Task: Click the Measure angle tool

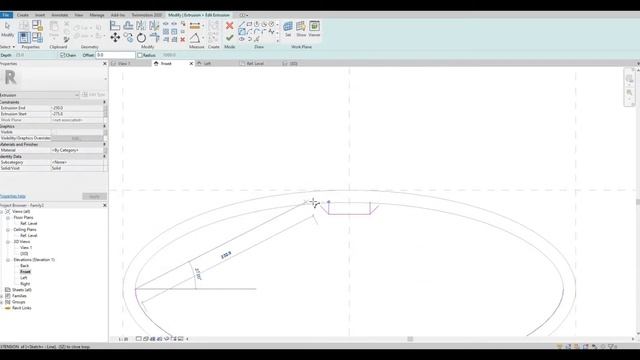Action: click(x=195, y=38)
